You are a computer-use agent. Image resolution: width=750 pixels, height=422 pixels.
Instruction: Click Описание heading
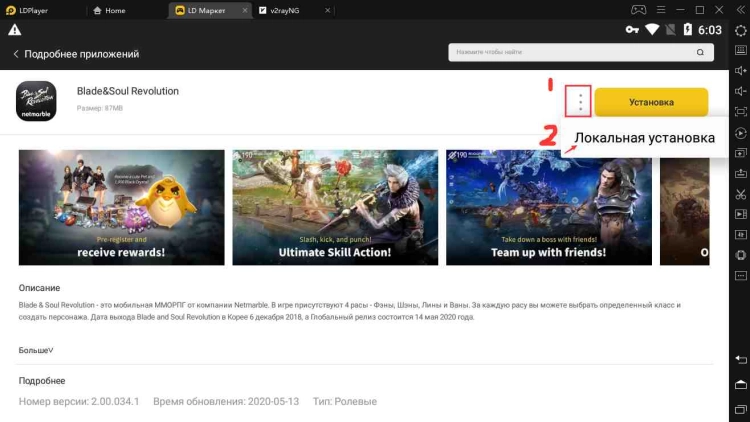tap(39, 288)
